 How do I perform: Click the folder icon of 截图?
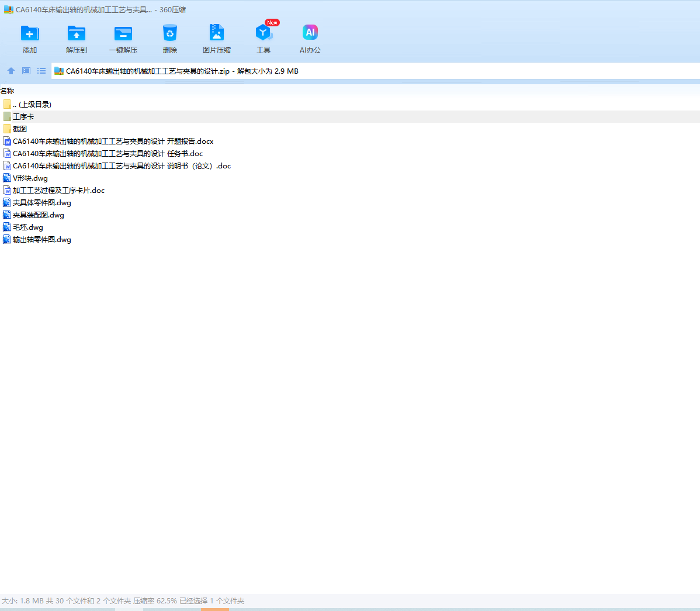pyautogui.click(x=6, y=129)
